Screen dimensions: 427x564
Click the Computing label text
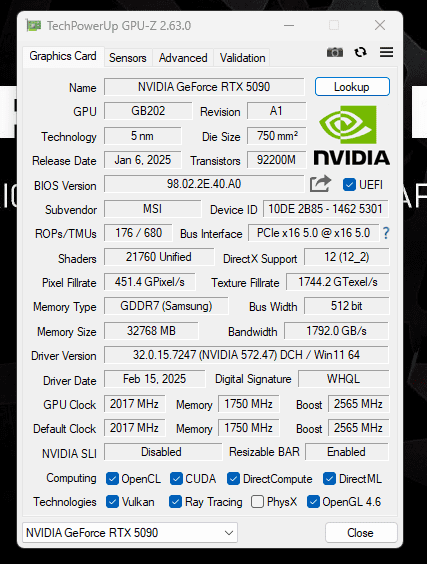71,478
